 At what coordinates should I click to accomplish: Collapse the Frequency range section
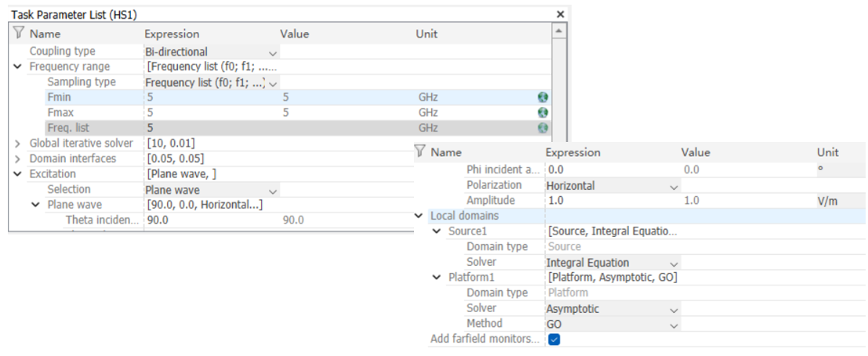(18, 67)
